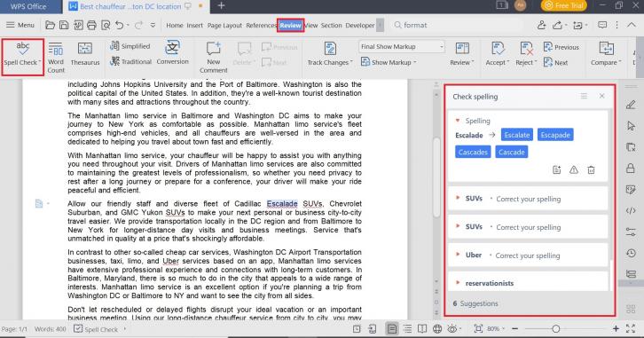This screenshot has width=644, height=338.
Task: Open the Final Show Markup combo box
Action: (x=402, y=46)
